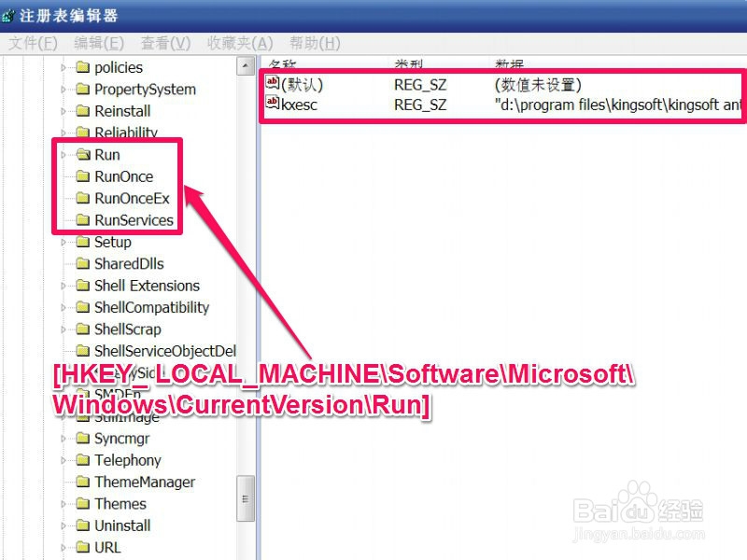Expand the URL key
The image size is (747, 560).
point(63,548)
